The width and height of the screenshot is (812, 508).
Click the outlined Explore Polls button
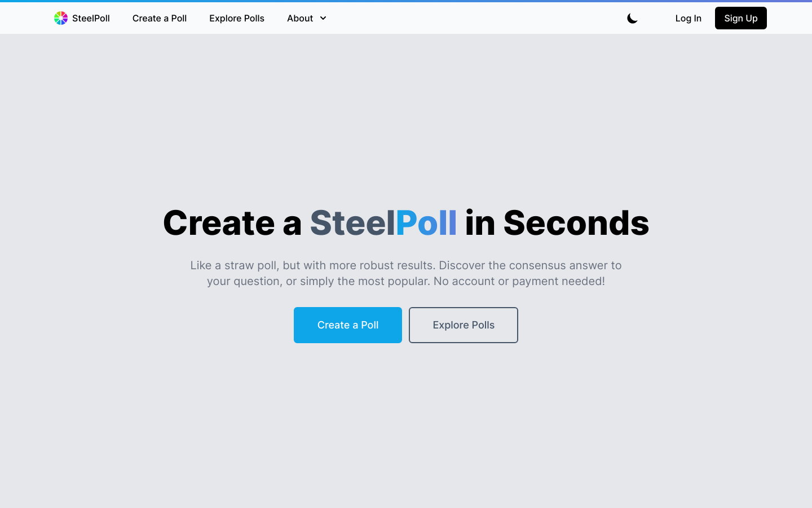pyautogui.click(x=463, y=325)
